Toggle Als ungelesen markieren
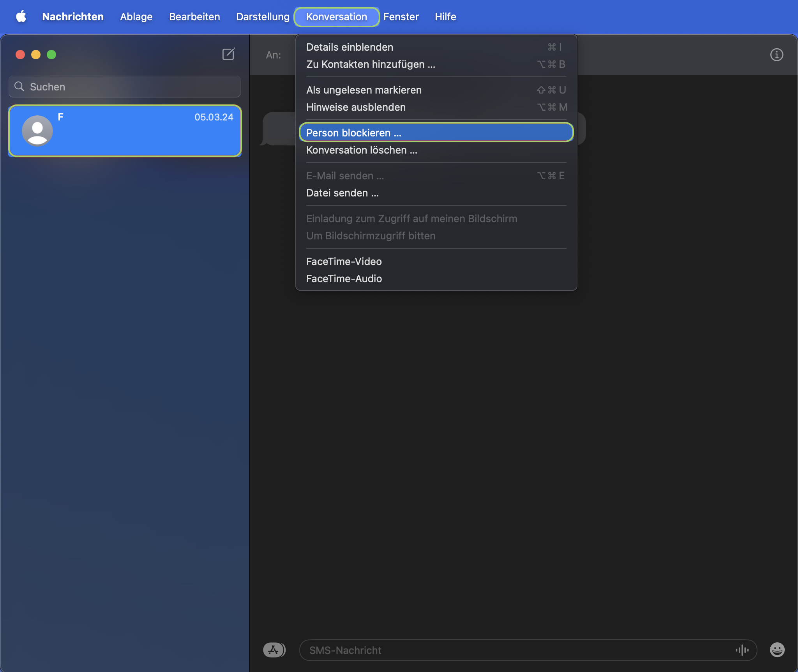Image resolution: width=798 pixels, height=672 pixels. click(x=364, y=90)
